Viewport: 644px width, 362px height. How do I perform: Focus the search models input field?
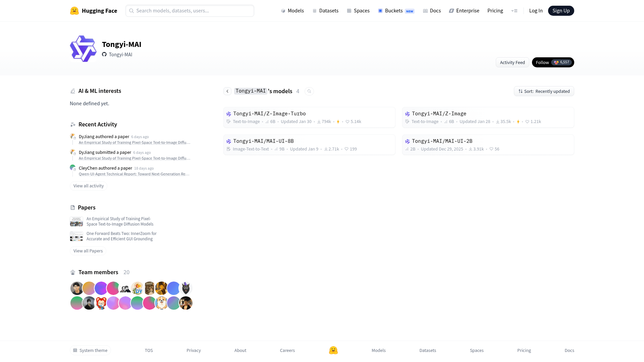pos(190,11)
